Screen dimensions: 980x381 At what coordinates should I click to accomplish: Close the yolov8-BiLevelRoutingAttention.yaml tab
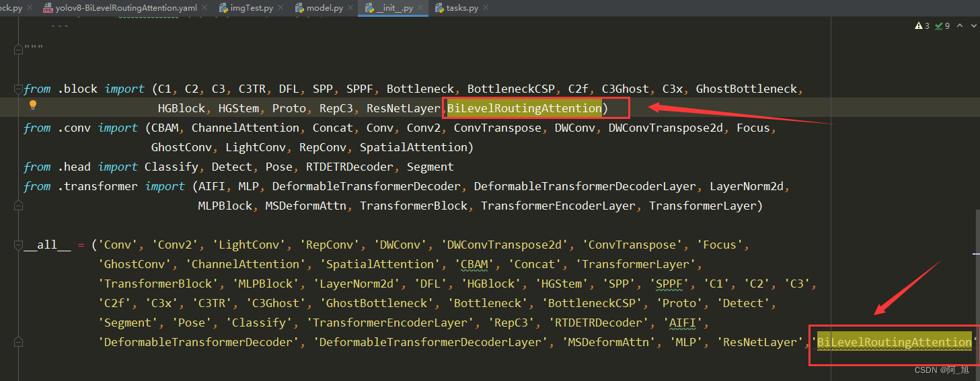(x=204, y=8)
